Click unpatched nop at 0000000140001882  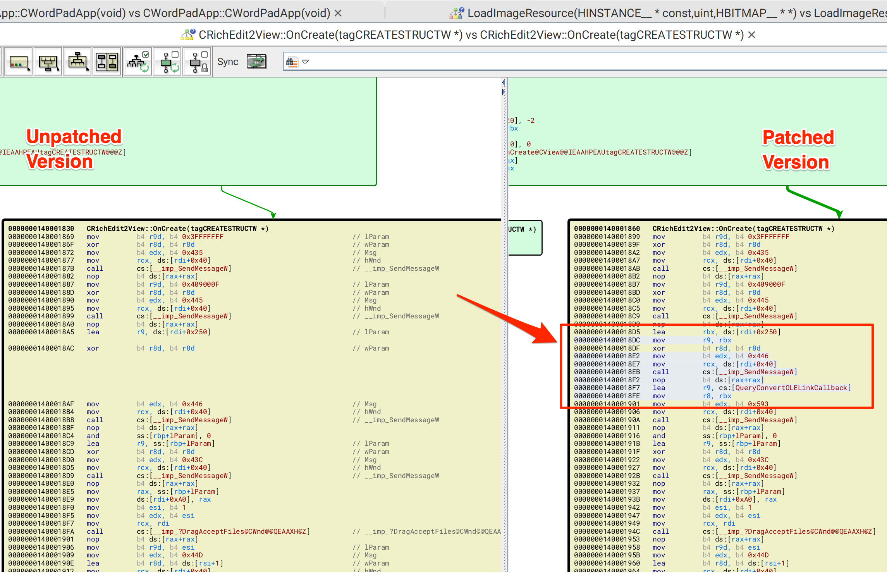click(103, 276)
